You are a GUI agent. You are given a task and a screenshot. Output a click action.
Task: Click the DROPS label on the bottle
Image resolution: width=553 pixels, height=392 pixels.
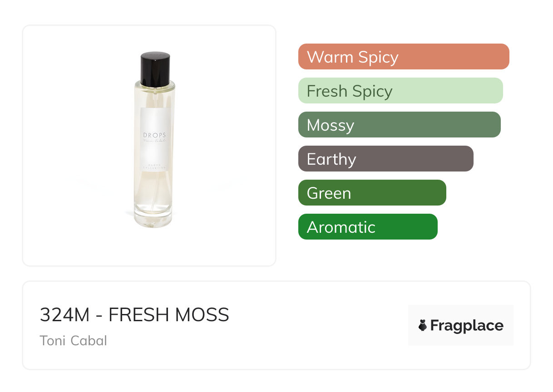coord(155,135)
